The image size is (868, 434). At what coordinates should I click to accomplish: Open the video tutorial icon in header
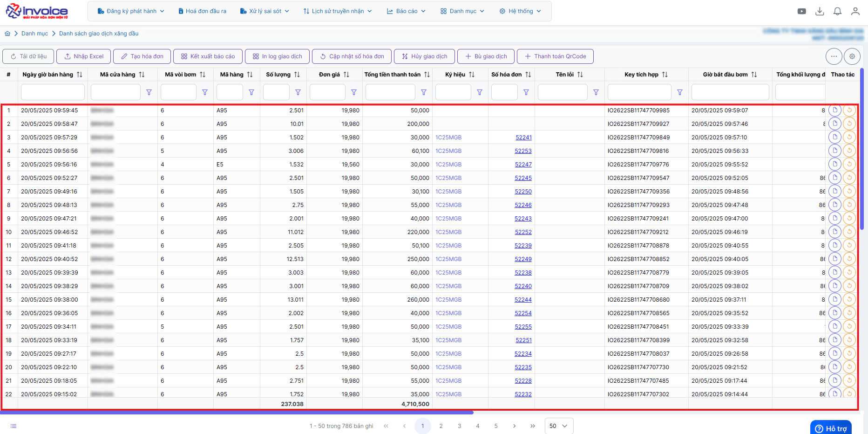point(801,11)
